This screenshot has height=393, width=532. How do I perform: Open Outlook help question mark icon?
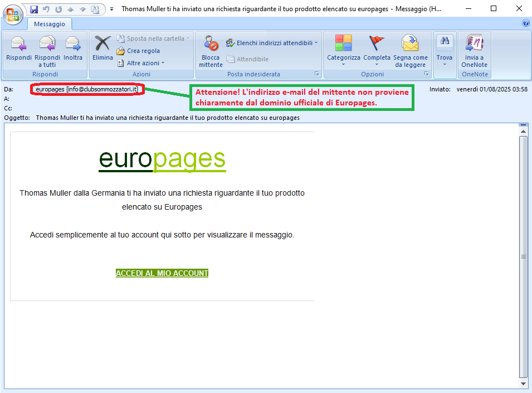525,23
